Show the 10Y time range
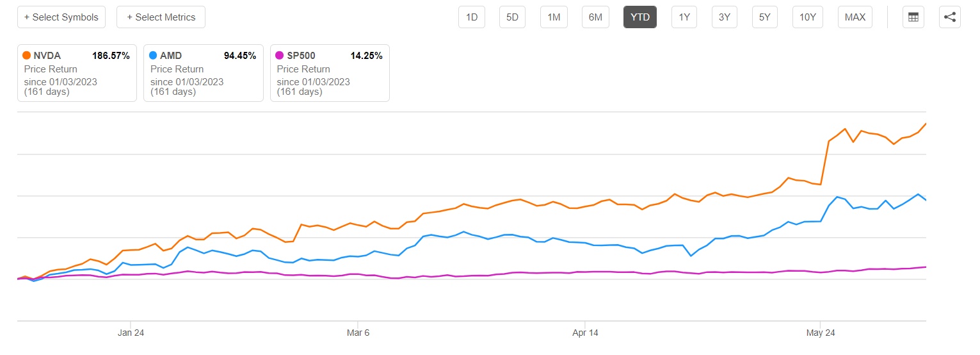The image size is (980, 355). click(808, 17)
